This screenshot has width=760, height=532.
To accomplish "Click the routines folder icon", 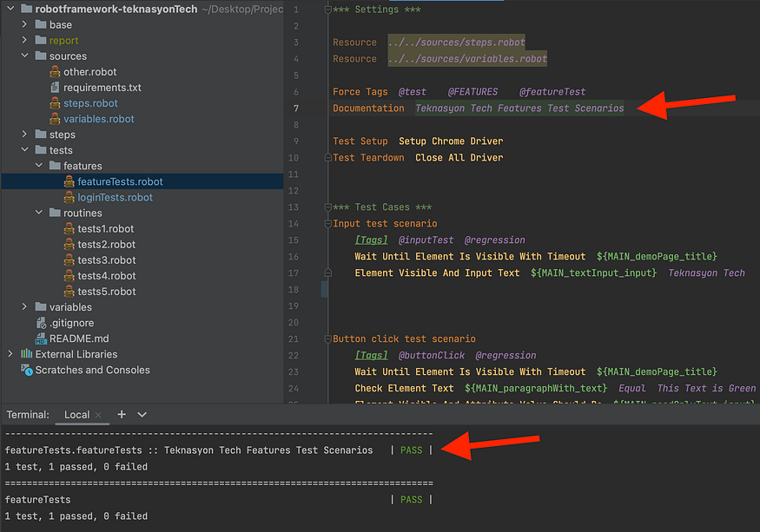I will [56, 213].
